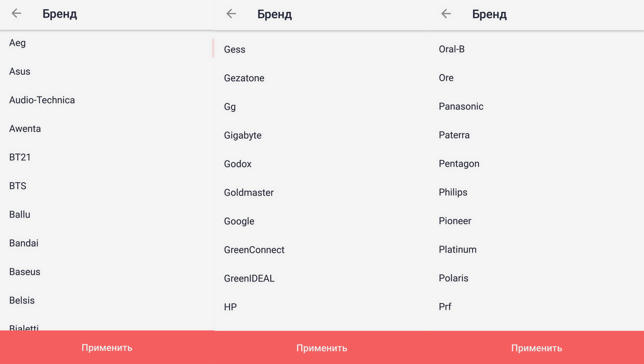Go back from the Gess brand panel

[231, 14]
